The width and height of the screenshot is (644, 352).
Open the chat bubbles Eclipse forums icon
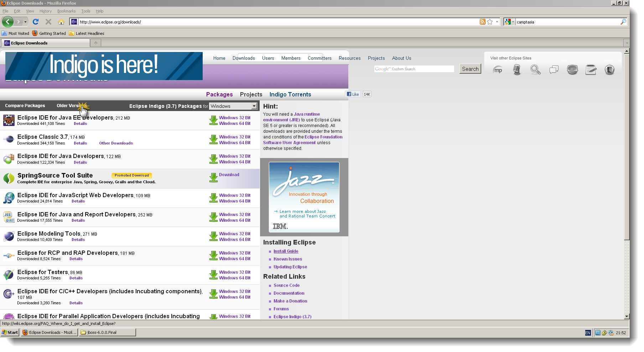point(554,70)
